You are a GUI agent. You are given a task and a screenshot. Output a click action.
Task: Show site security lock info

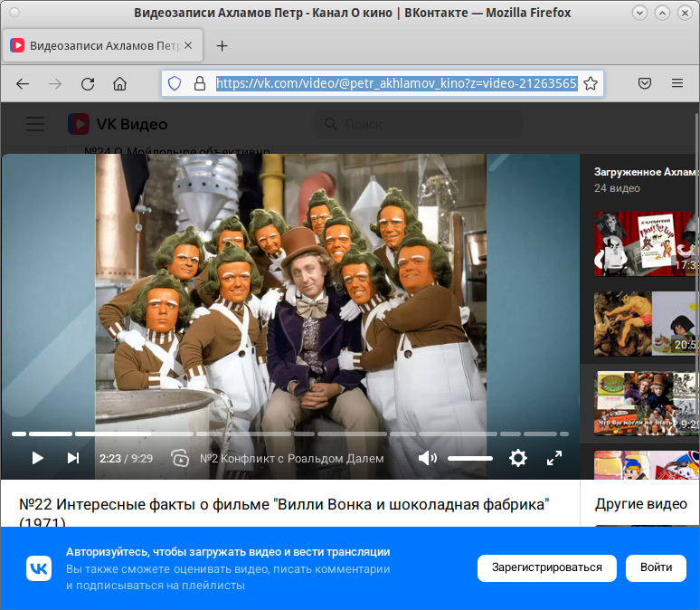coord(200,83)
